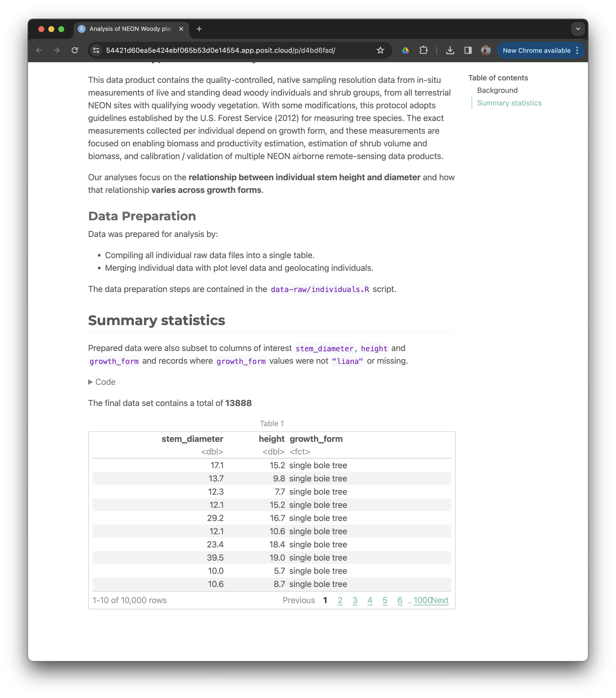The width and height of the screenshot is (616, 698).
Task: Click the "liana" inline code text
Action: point(347,361)
